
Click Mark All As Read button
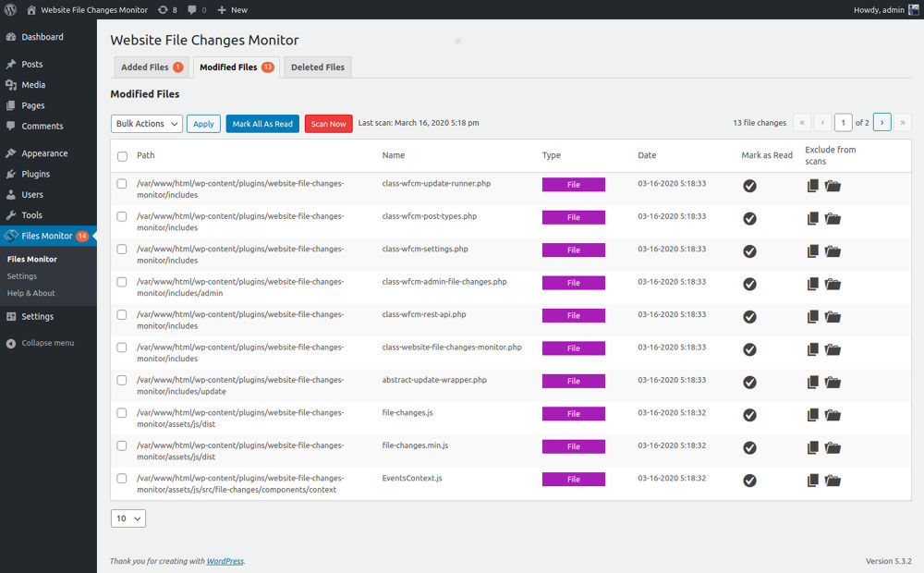(x=262, y=124)
